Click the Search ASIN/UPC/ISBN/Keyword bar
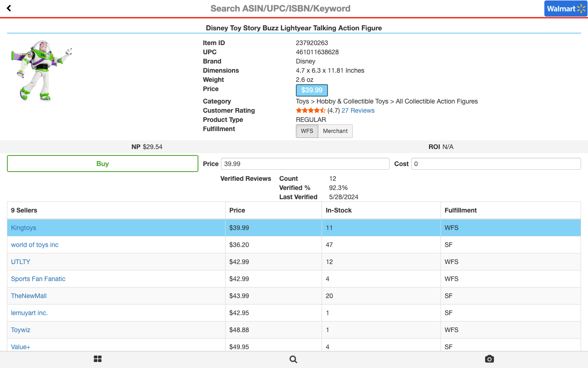 coord(280,8)
